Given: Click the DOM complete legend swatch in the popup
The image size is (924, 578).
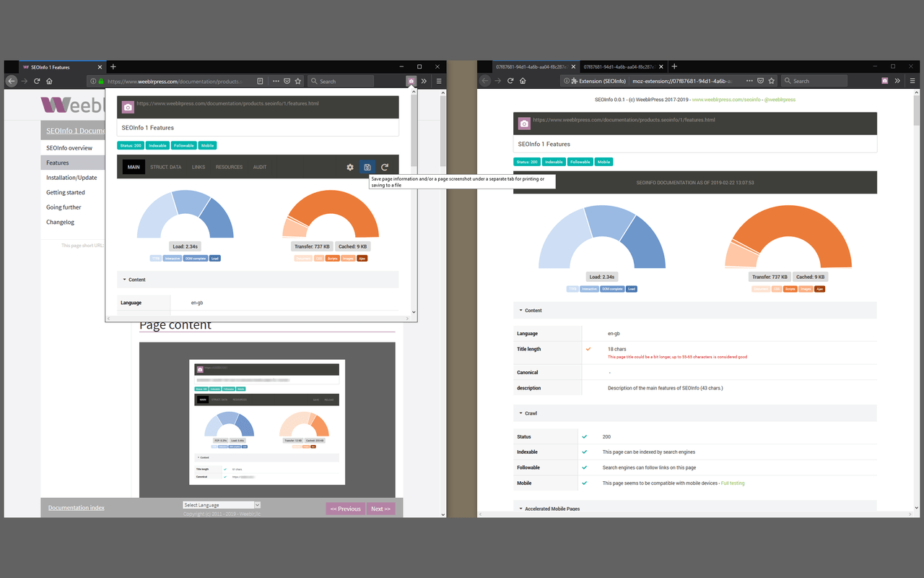Looking at the screenshot, I should pos(195,258).
